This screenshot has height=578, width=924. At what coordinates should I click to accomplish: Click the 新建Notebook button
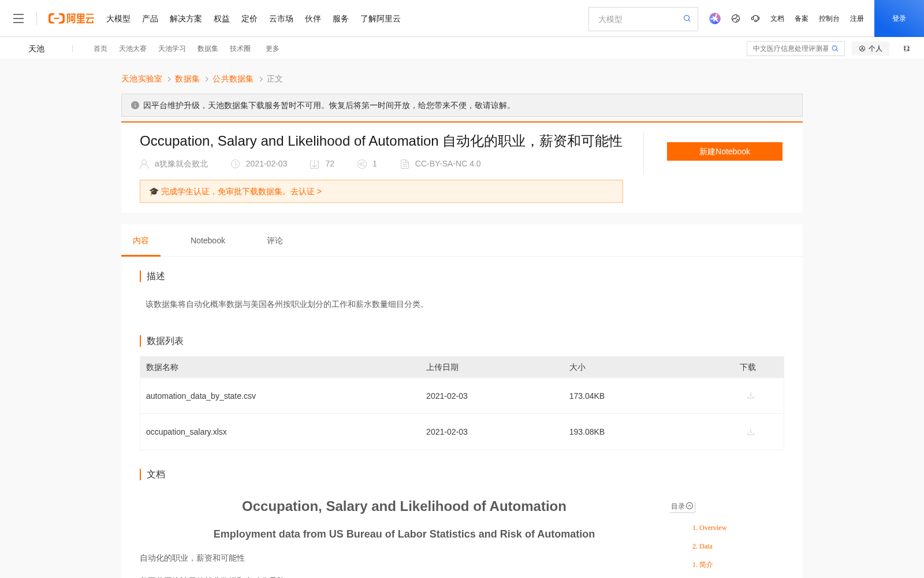[x=725, y=151]
